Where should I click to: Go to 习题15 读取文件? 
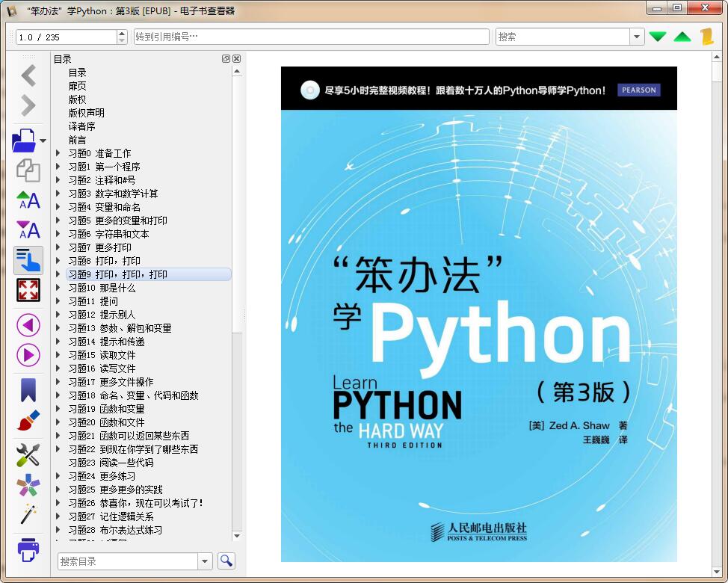(x=102, y=354)
